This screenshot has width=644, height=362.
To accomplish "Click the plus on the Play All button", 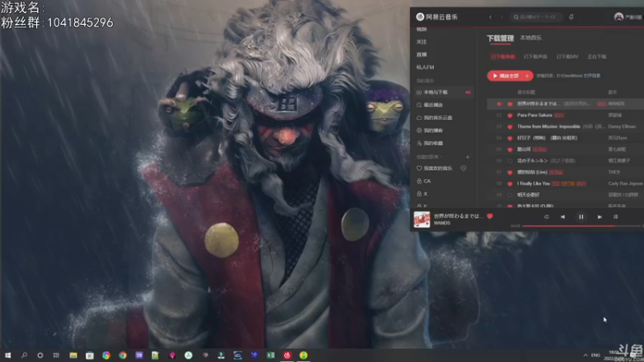I will tap(527, 76).
